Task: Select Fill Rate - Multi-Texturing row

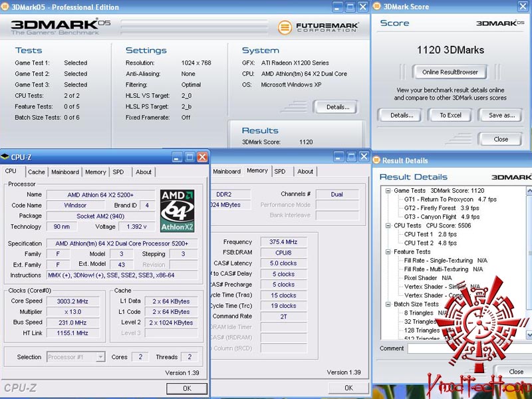Action: [x=443, y=269]
